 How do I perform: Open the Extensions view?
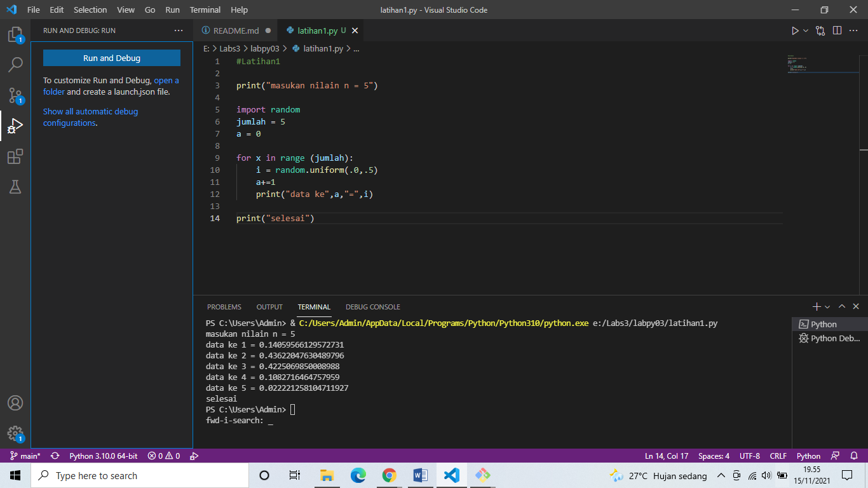click(16, 156)
